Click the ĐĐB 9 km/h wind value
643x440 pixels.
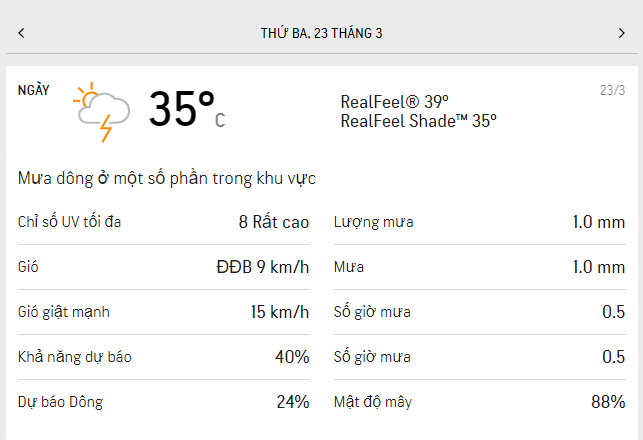tap(263, 267)
